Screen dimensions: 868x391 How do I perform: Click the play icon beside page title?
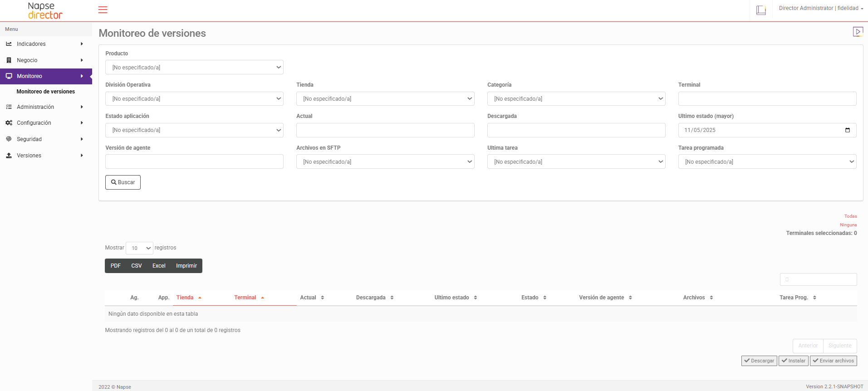pyautogui.click(x=858, y=32)
